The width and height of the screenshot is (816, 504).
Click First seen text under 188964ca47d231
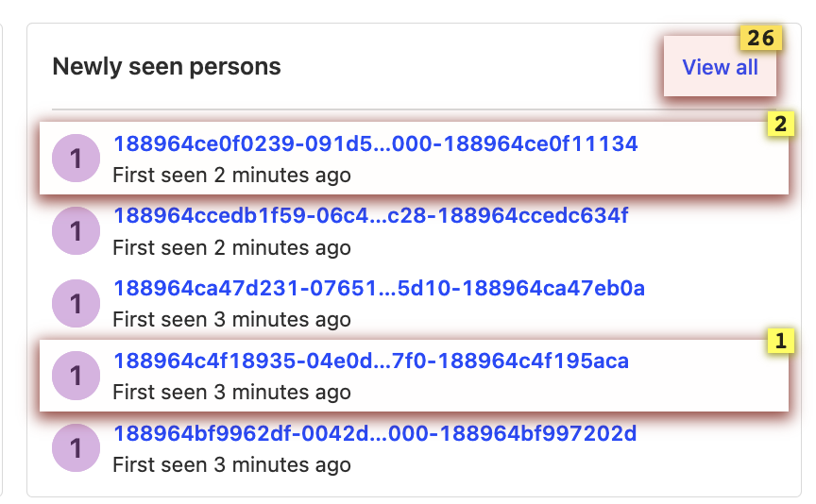(x=231, y=320)
